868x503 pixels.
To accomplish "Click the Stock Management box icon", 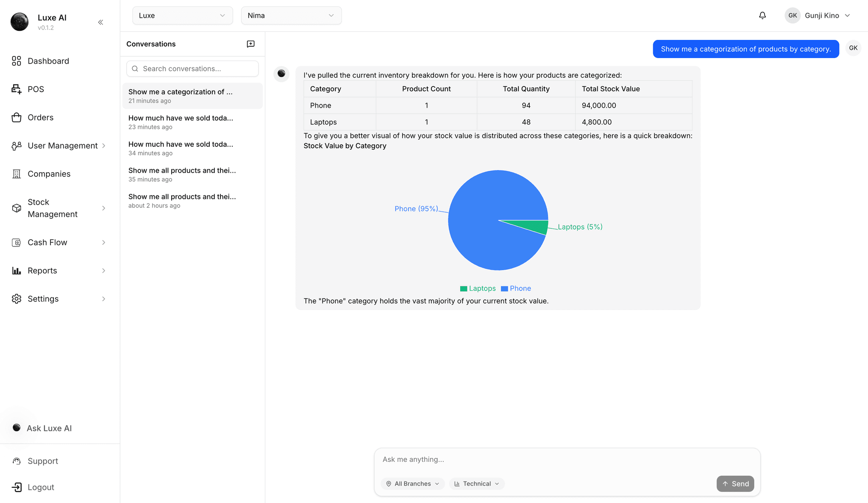I will [x=17, y=208].
